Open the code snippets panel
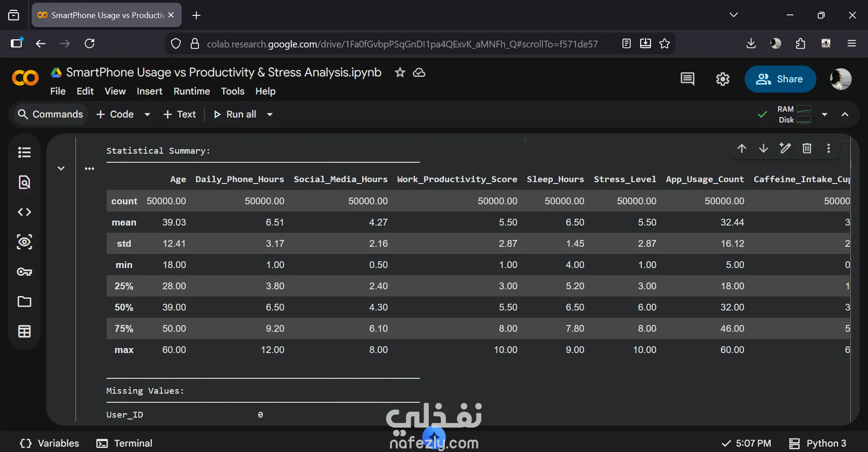The image size is (868, 452). 24,212
